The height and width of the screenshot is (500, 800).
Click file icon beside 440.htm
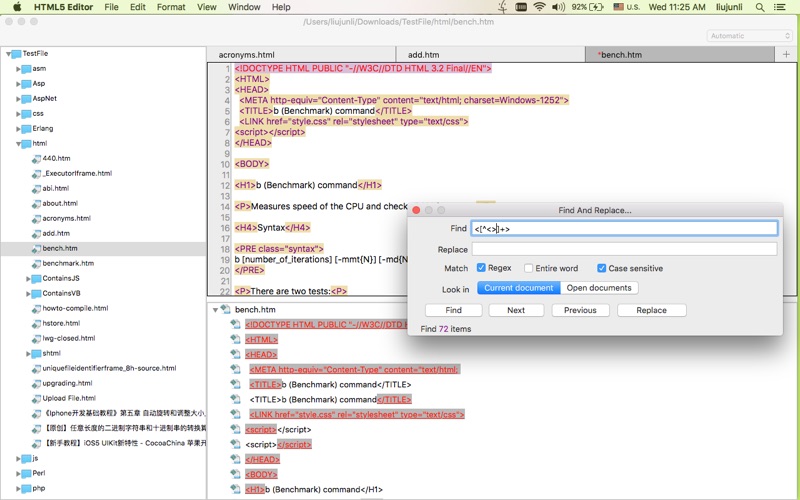point(36,159)
